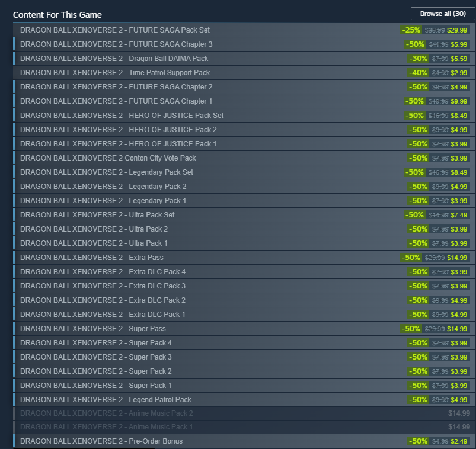Open FUTURE SAGA Pack Set DLC
Image resolution: width=476 pixels, height=449 pixels.
[x=244, y=30]
